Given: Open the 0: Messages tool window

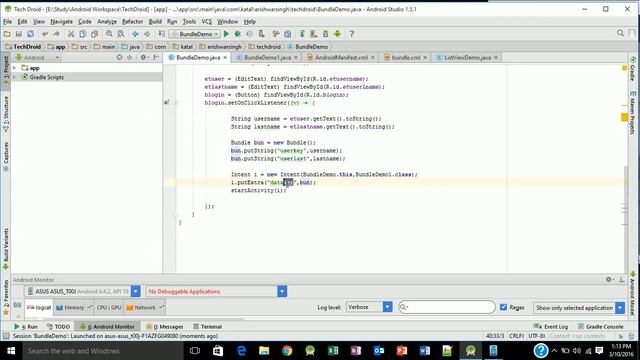Looking at the screenshot, I should [165, 327].
